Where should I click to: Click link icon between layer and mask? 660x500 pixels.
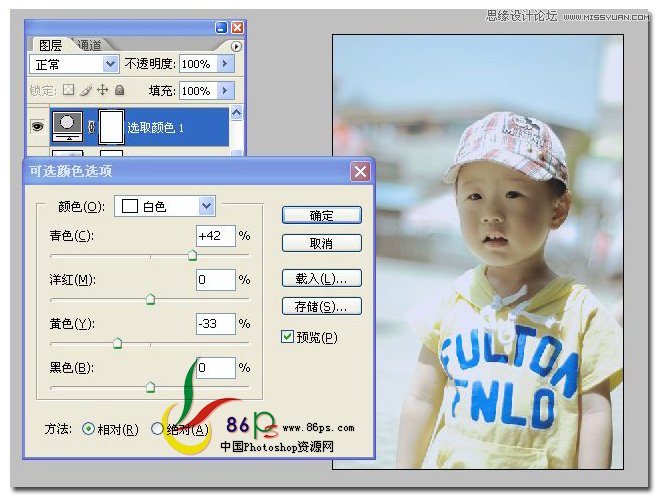coord(91,127)
